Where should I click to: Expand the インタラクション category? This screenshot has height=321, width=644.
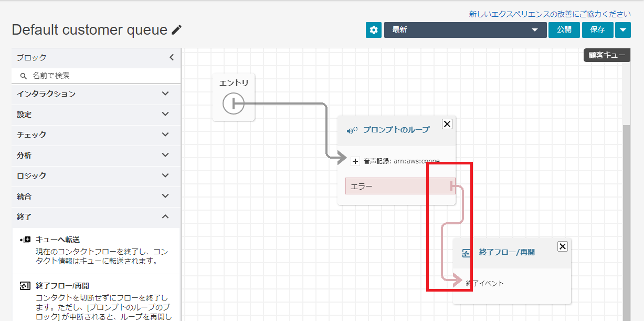click(x=96, y=94)
